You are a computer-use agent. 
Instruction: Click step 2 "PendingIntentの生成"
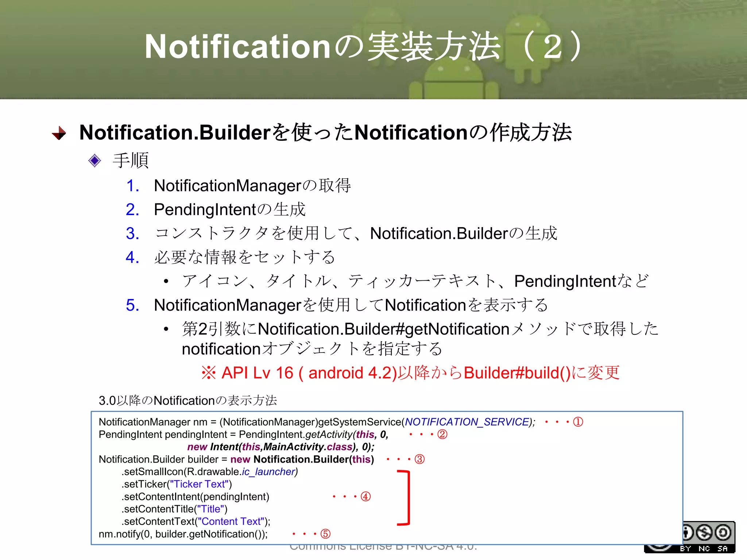(x=230, y=210)
